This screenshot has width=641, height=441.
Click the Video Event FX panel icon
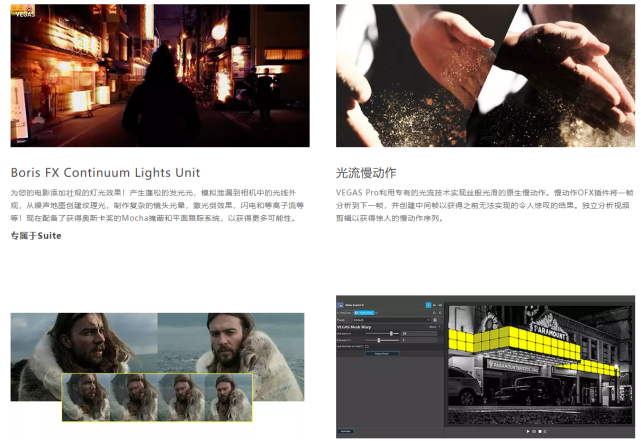tap(340, 305)
